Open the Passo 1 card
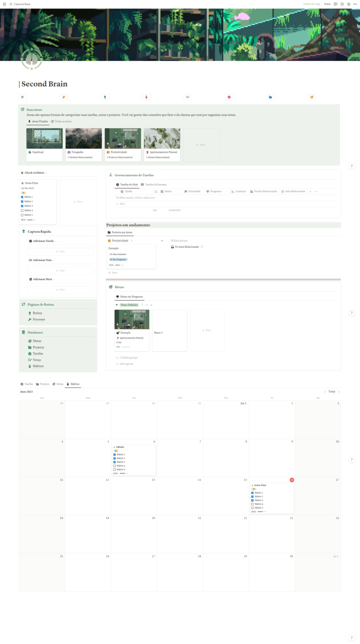360x644 pixels. pyautogui.click(x=169, y=330)
